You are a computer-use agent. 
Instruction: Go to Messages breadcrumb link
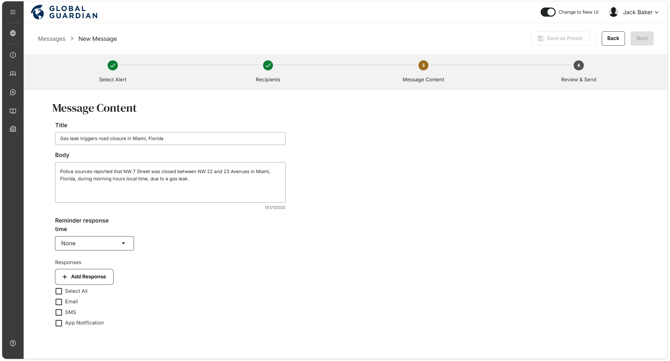click(51, 39)
